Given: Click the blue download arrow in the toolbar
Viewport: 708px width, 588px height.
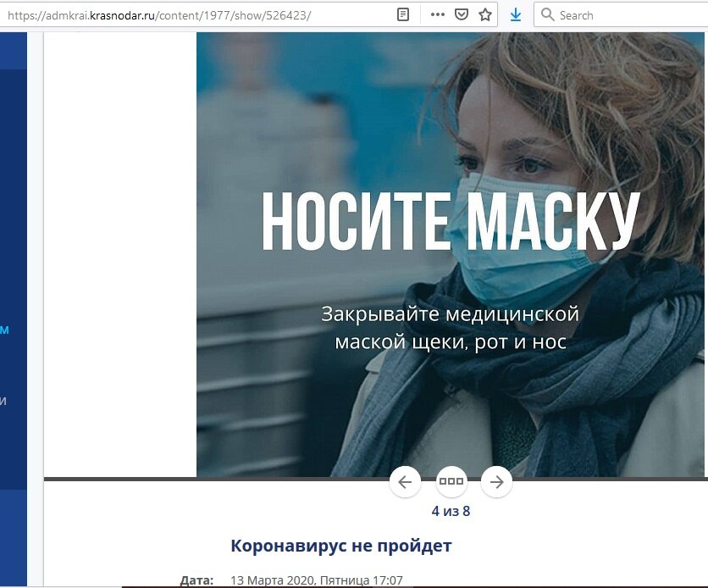Looking at the screenshot, I should (514, 14).
